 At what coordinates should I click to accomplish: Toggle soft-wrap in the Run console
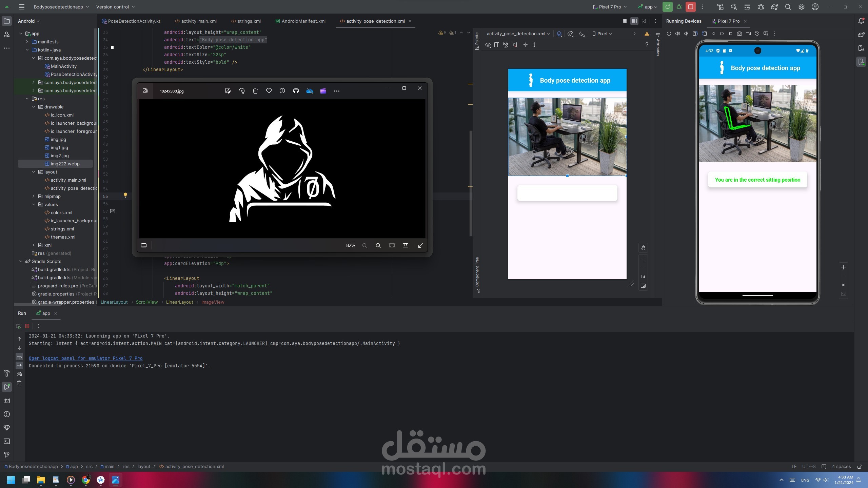(x=19, y=357)
